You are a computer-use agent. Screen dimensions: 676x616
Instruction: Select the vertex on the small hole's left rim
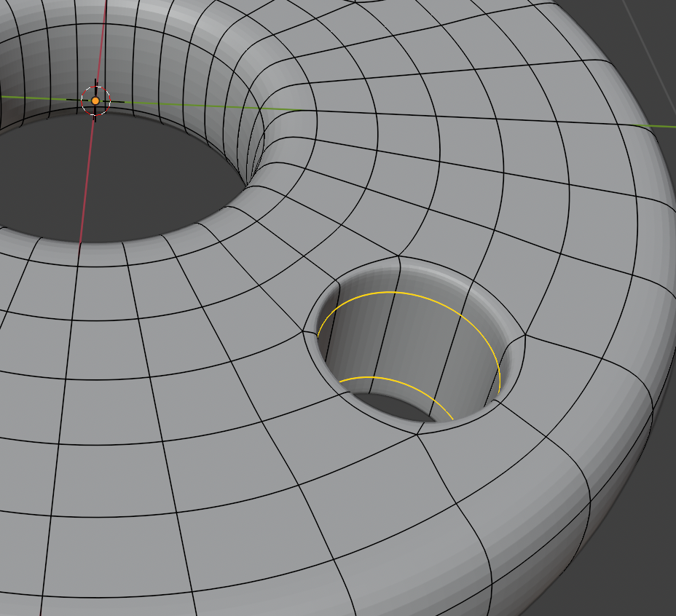click(x=303, y=331)
